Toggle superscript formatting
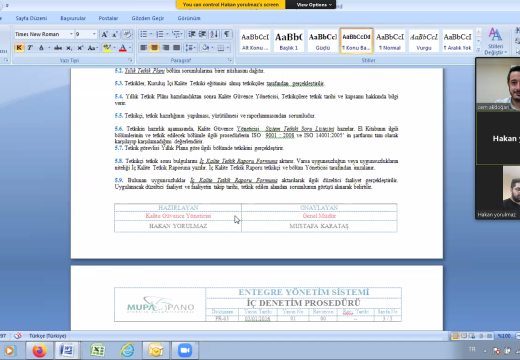This screenshot has height=360, width=520. pyautogui.click(x=80, y=48)
